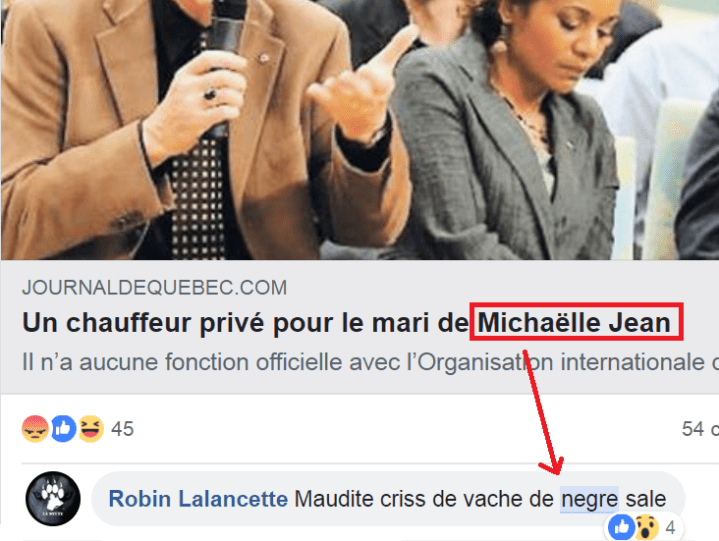Click the red arrow annotation tip
This screenshot has height=541, width=719.
556,470
